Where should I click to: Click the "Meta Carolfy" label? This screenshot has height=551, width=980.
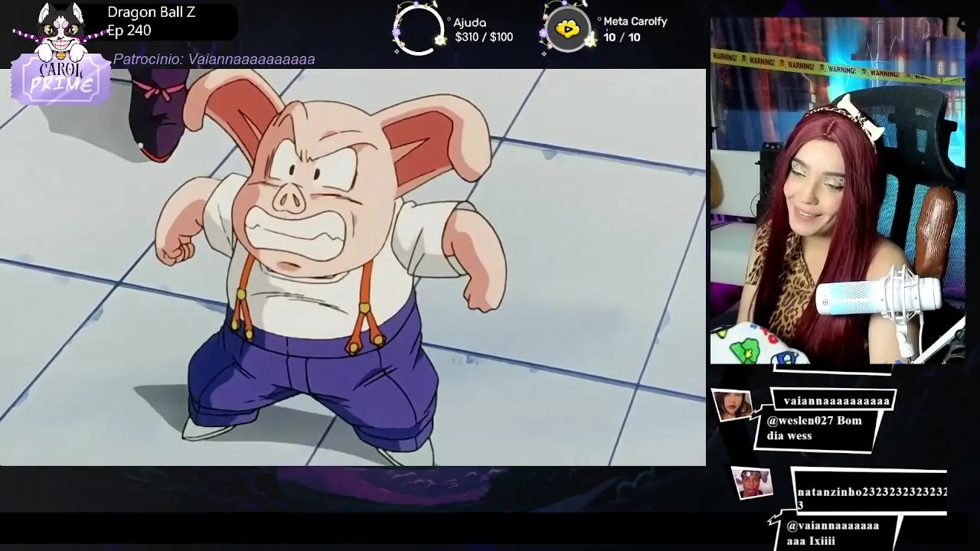pyautogui.click(x=635, y=21)
